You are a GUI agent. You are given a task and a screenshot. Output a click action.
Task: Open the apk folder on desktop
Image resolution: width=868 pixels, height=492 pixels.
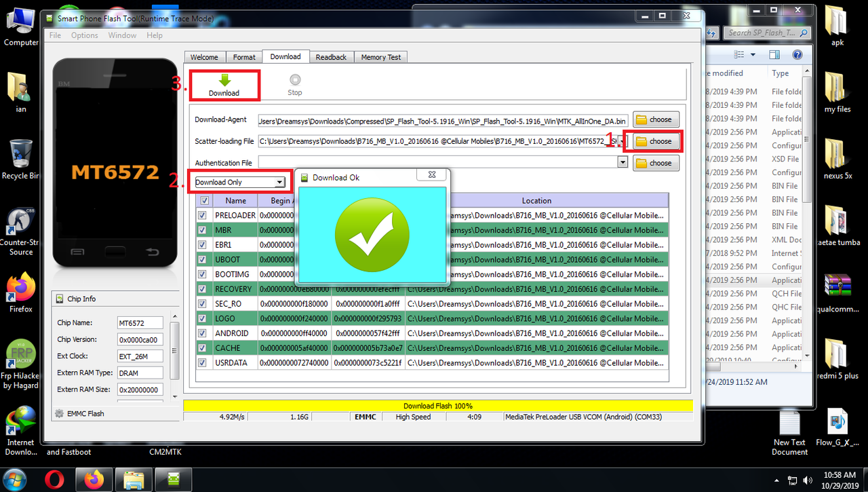point(837,25)
